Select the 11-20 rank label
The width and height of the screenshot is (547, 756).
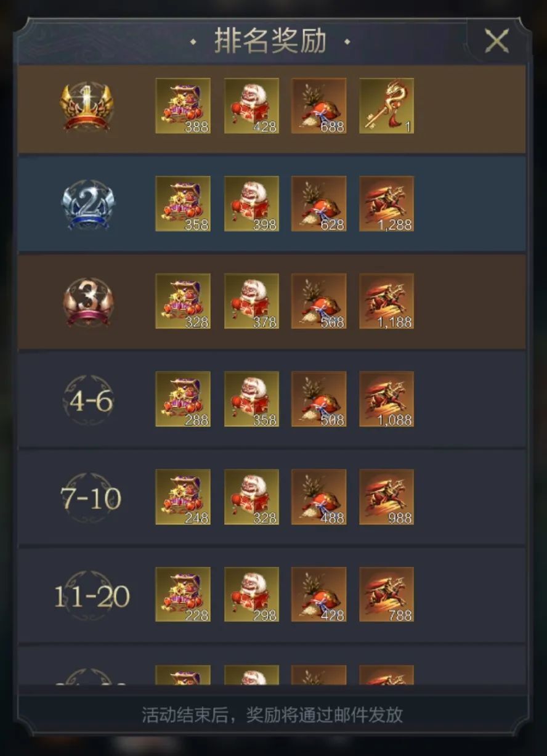92,596
